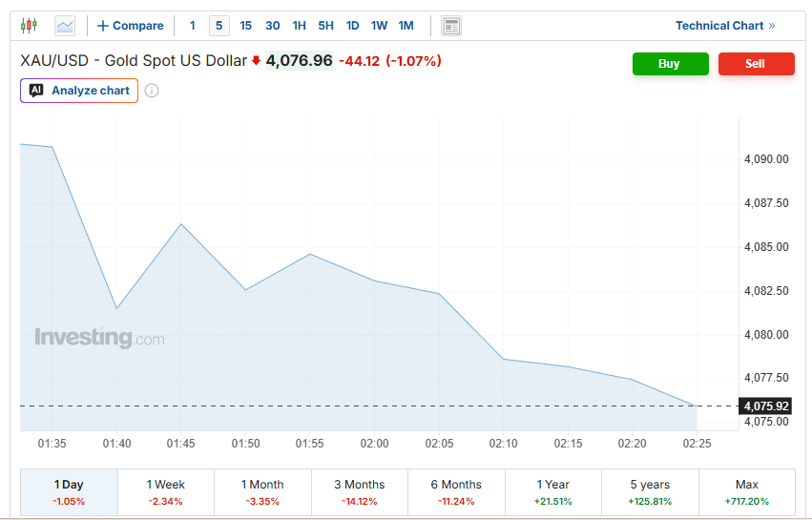Image resolution: width=812 pixels, height=520 pixels.
Task: Click the 4,080.00 axis label
Action: click(766, 335)
